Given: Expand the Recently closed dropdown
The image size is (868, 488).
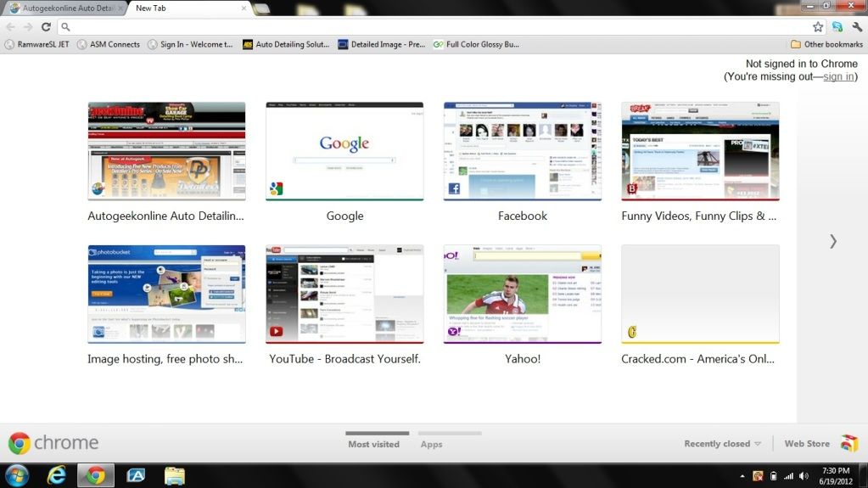Looking at the screenshot, I should point(722,444).
